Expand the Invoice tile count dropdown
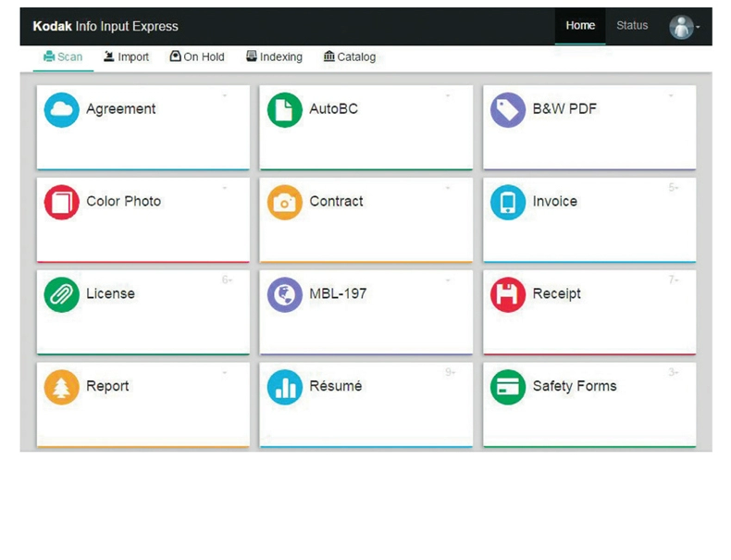This screenshot has width=731, height=560. pos(674,188)
